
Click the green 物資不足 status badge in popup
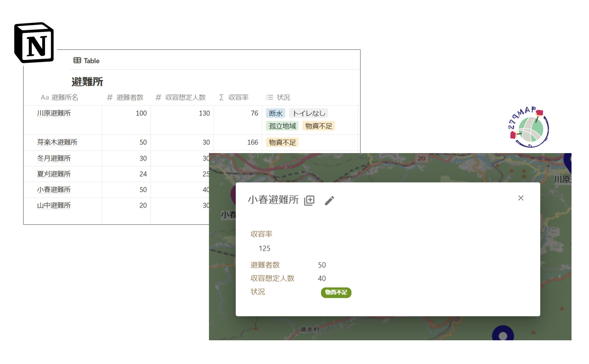336,292
